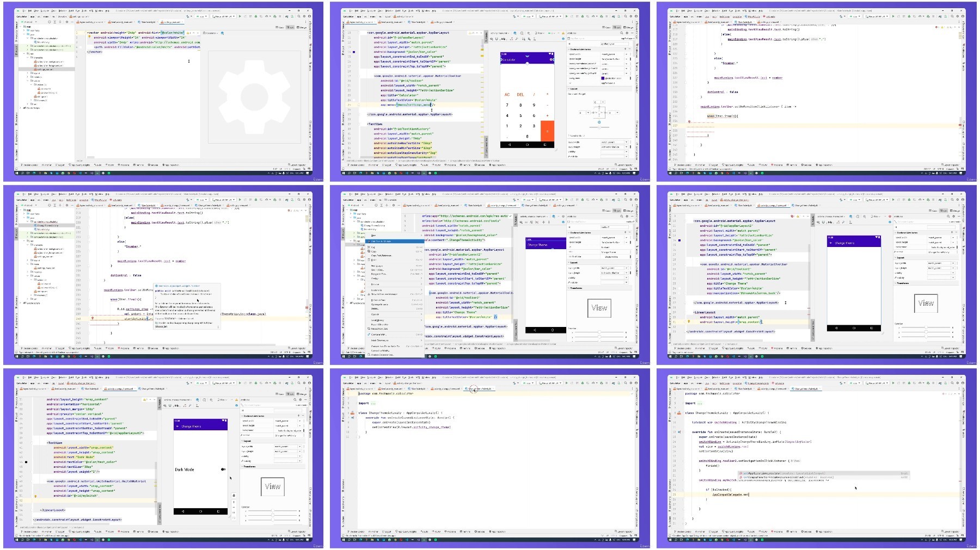Image resolution: width=980 pixels, height=550 pixels.
Task: Click Attributes search icon in calculator preview frame
Action: click(x=621, y=33)
